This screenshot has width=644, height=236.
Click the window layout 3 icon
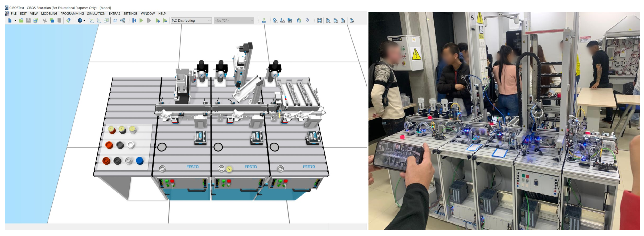point(343,21)
